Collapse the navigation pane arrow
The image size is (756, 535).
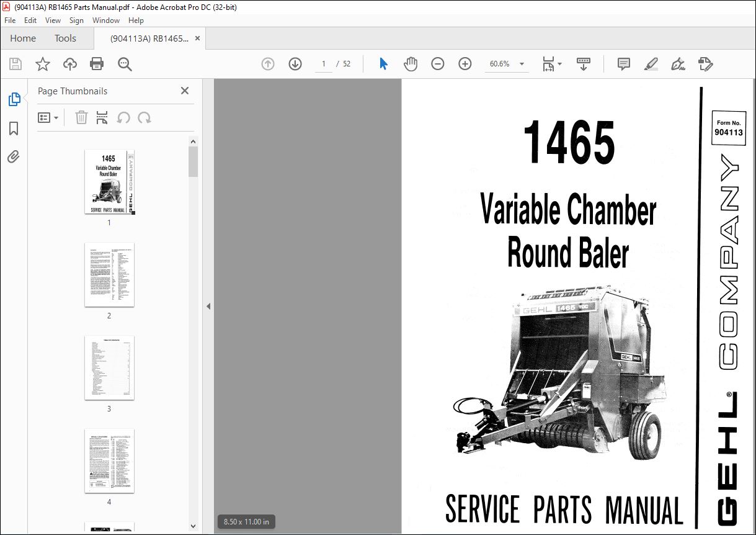(x=208, y=306)
